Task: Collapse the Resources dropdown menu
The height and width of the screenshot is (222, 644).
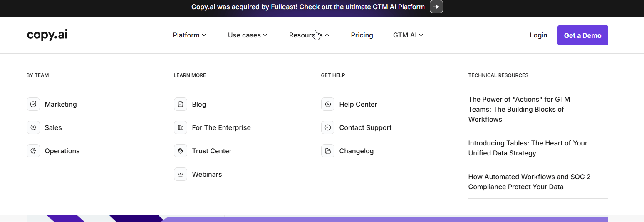Action: click(x=309, y=35)
